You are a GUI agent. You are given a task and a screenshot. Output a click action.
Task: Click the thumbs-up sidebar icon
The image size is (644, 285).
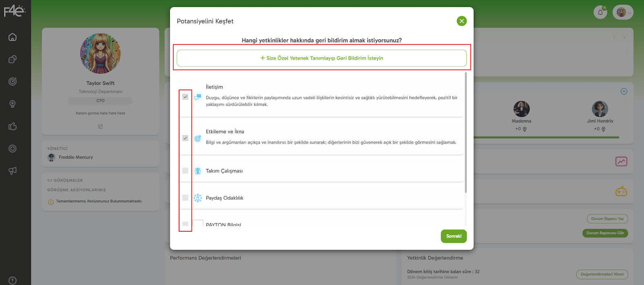point(12,127)
